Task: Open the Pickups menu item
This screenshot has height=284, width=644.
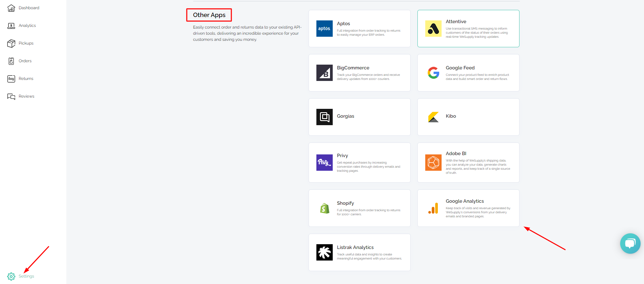Action: tap(26, 43)
